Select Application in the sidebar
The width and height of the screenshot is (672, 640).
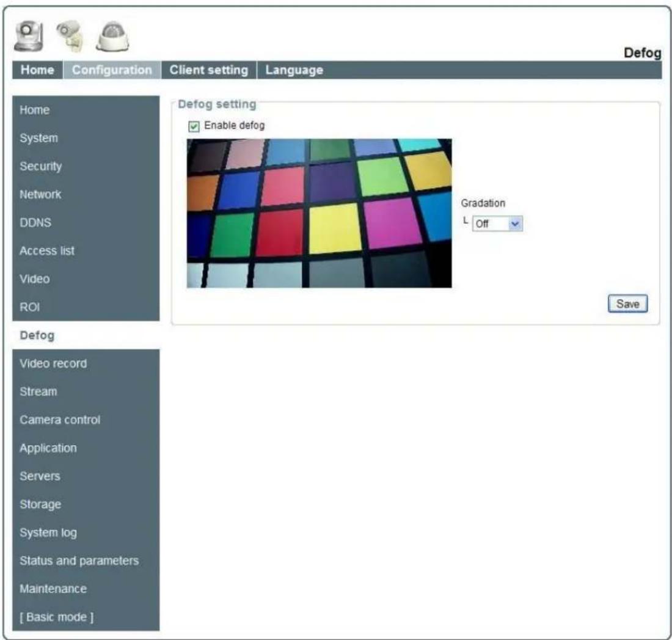coord(86,448)
